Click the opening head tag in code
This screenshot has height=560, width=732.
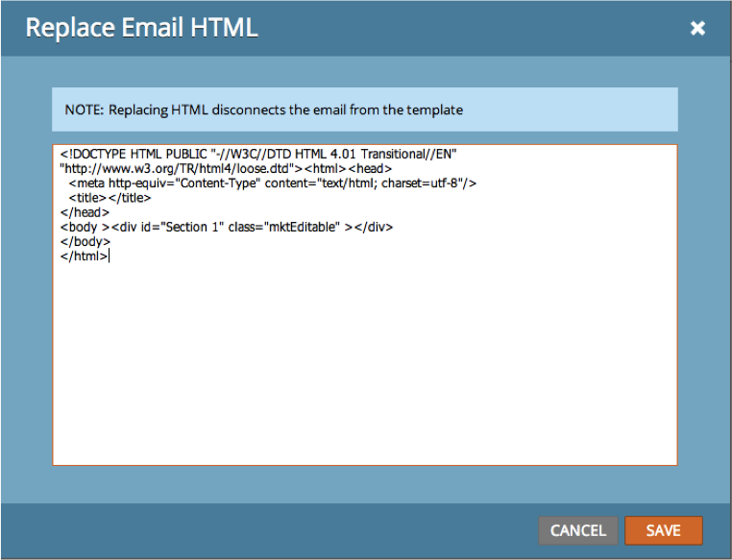coord(370,168)
